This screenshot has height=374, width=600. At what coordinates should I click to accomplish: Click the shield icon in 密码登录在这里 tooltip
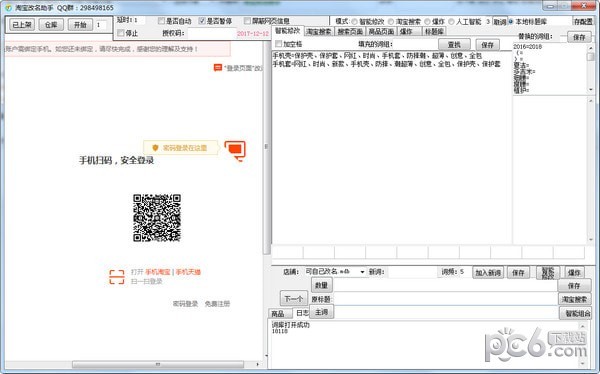click(x=155, y=148)
